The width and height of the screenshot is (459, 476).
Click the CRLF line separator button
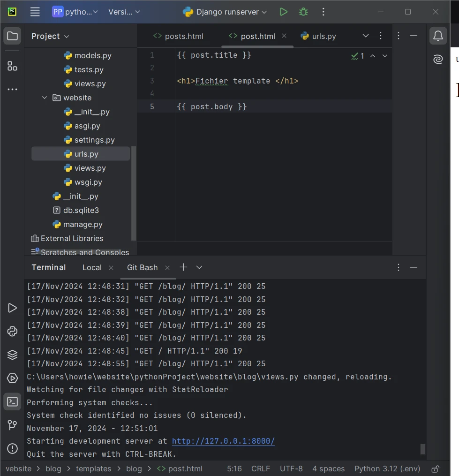[x=260, y=468]
